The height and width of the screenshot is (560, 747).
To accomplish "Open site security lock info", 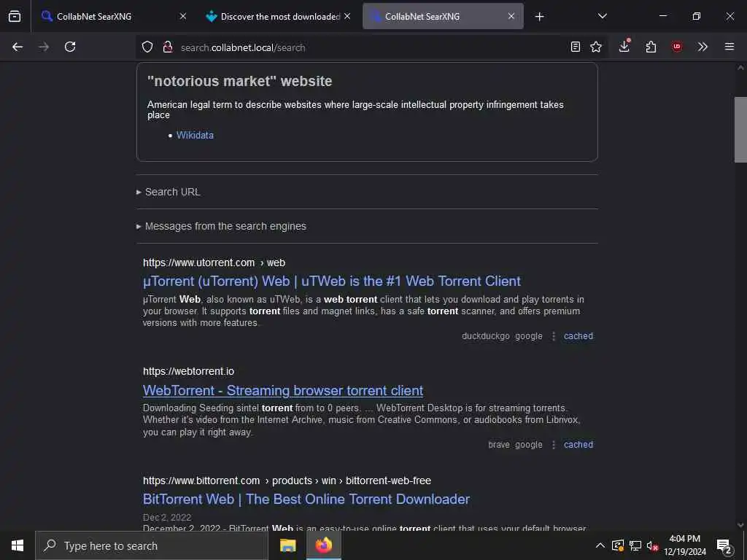I will point(168,47).
